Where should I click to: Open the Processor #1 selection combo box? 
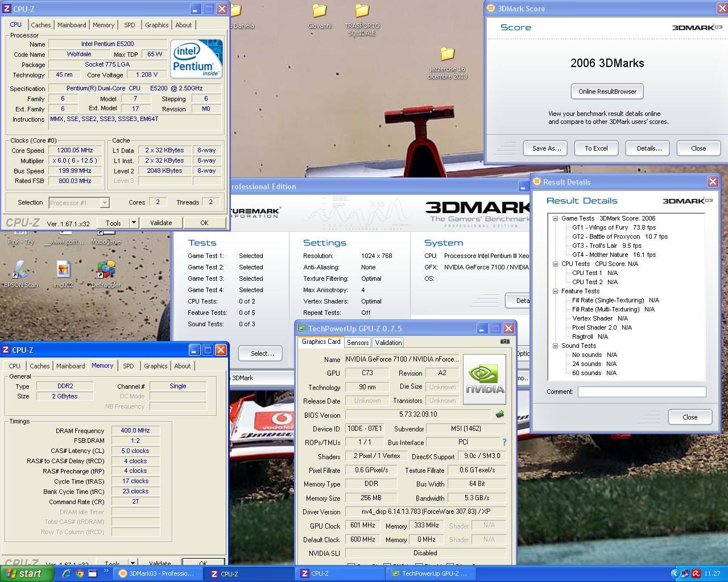tap(78, 202)
